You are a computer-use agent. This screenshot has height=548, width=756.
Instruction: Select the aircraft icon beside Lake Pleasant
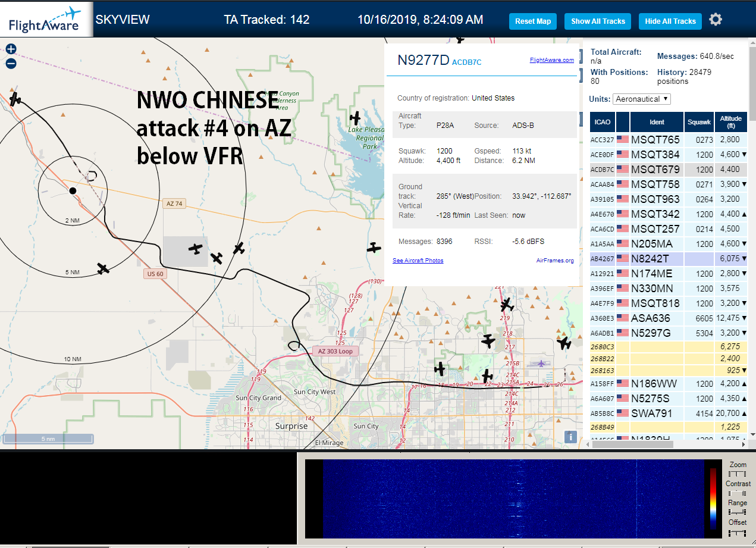pyautogui.click(x=356, y=118)
